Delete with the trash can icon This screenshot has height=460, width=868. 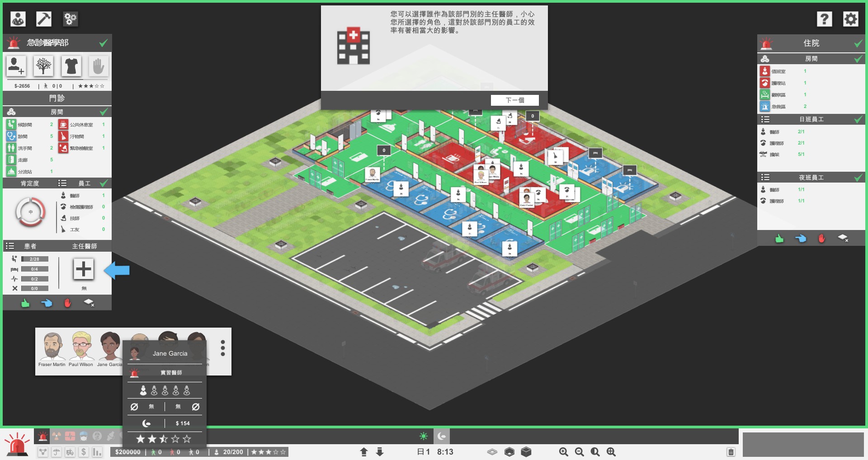point(731,452)
